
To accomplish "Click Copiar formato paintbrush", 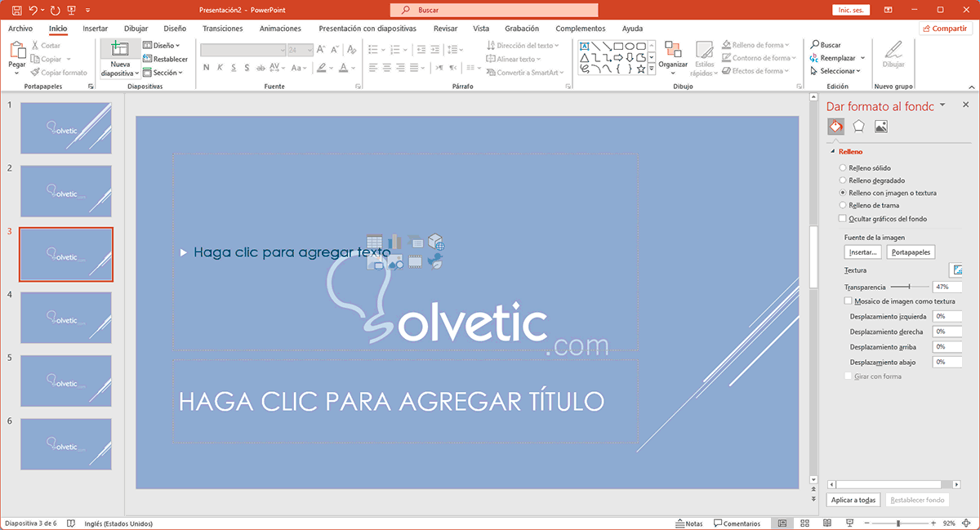I will click(35, 73).
